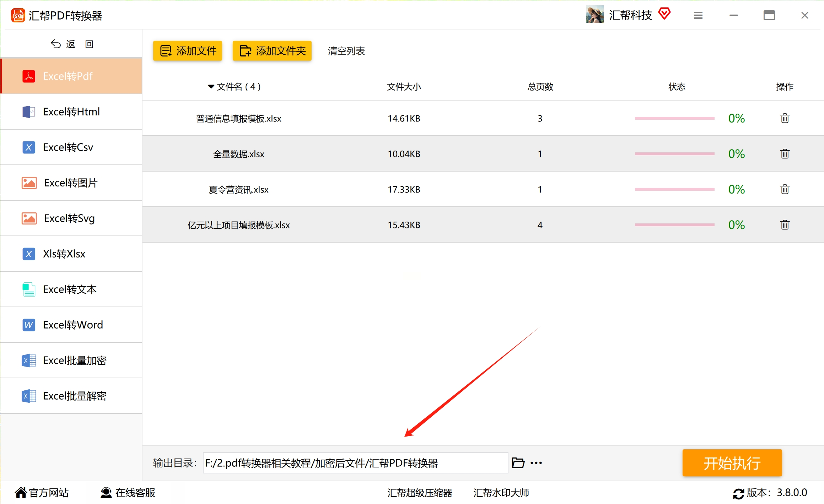Maximize the application window
The width and height of the screenshot is (824, 504).
click(769, 15)
